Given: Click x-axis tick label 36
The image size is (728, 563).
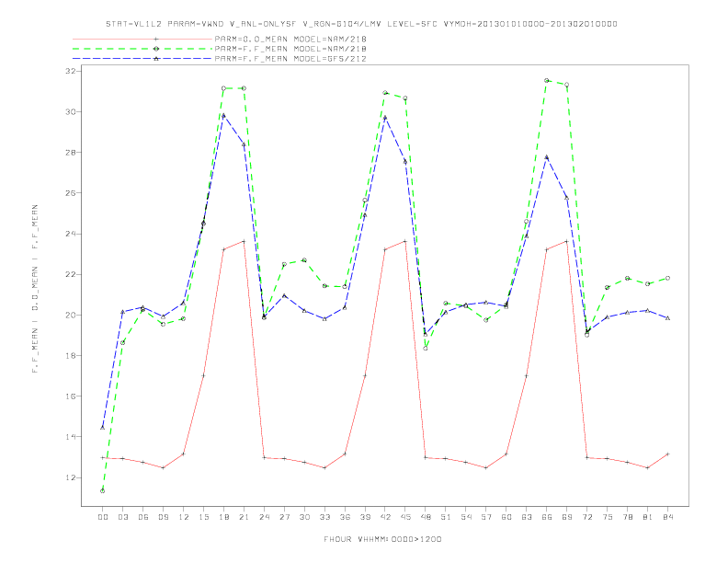Looking at the screenshot, I should coord(345,517).
